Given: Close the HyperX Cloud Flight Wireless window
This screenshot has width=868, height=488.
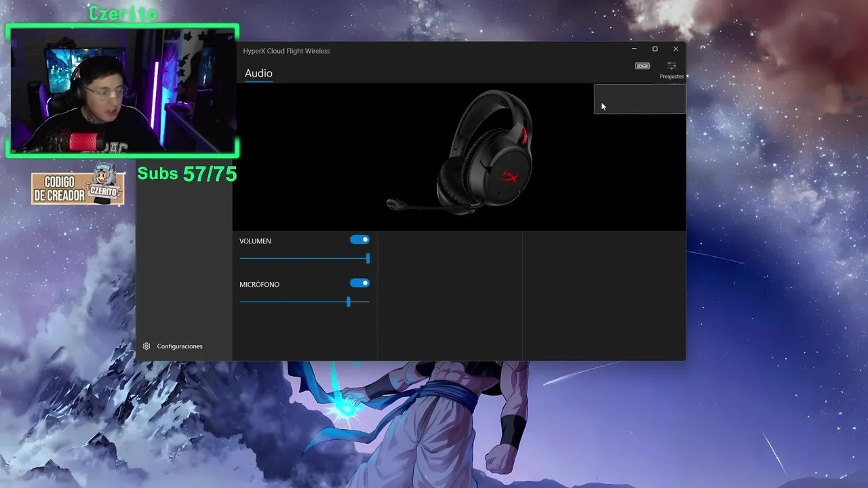Looking at the screenshot, I should click(675, 49).
